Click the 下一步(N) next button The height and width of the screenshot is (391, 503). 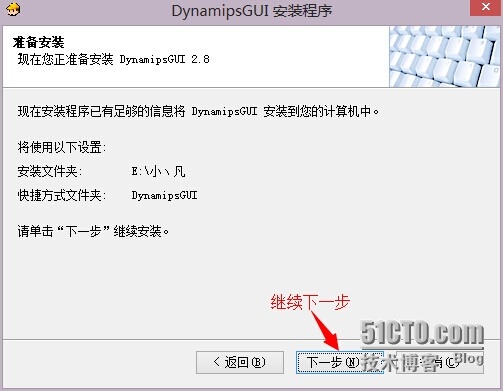point(340,362)
